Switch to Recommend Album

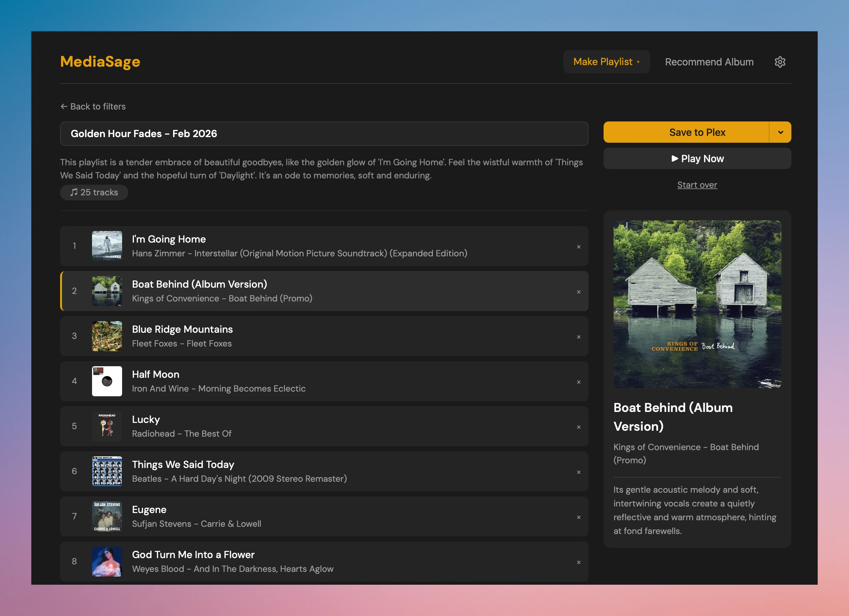[709, 62]
